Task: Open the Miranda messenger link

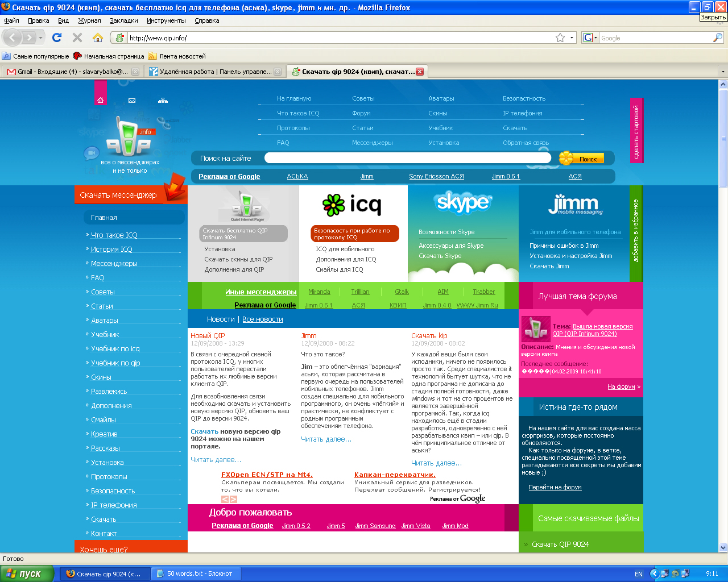Action: click(x=319, y=292)
